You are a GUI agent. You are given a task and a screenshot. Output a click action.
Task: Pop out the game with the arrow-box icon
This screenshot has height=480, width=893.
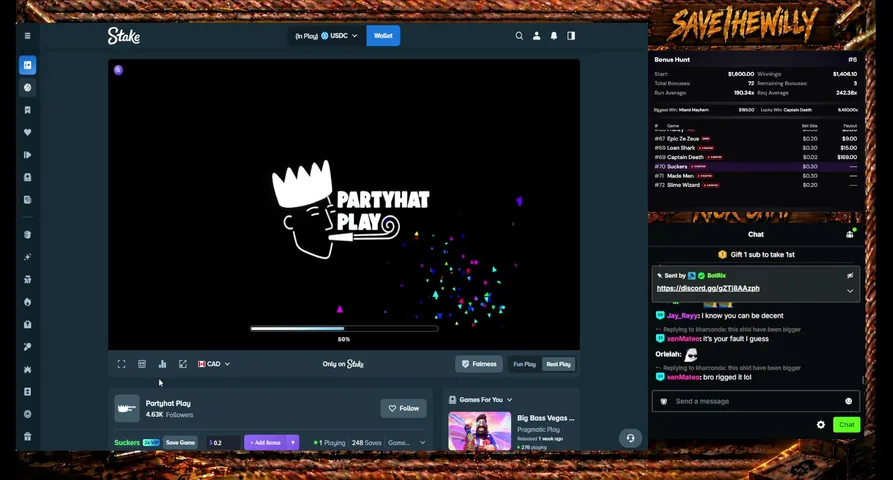click(x=183, y=364)
